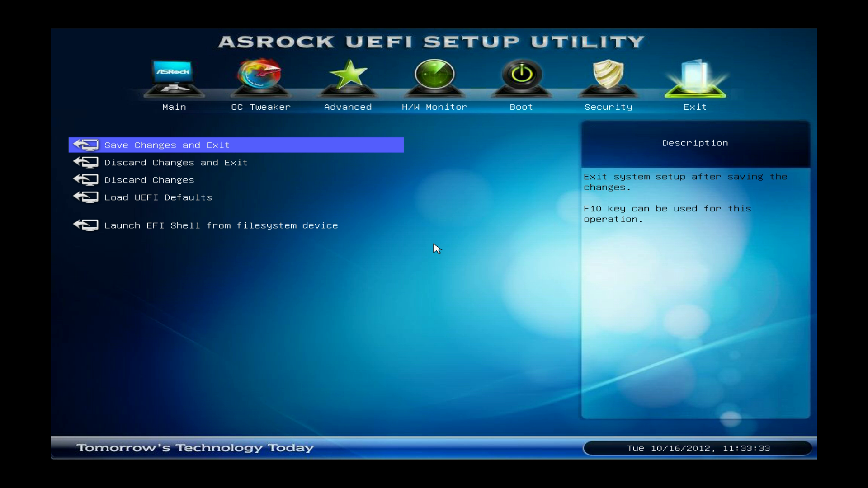Go to the OC Tweaker tab label

[260, 107]
